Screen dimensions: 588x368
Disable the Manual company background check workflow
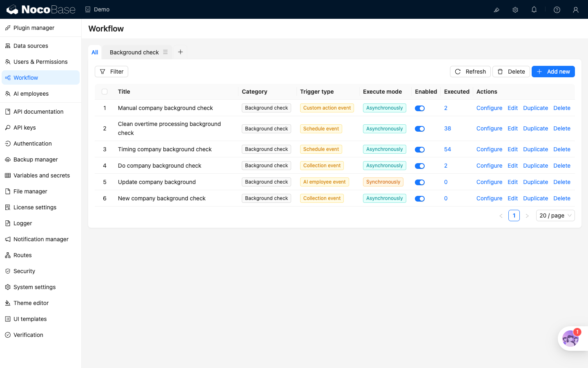(x=420, y=108)
